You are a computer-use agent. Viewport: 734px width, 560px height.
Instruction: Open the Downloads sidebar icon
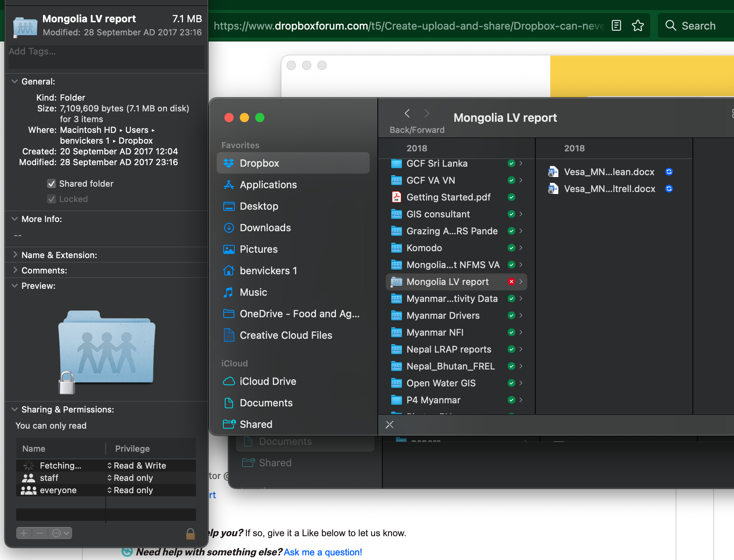pos(229,228)
